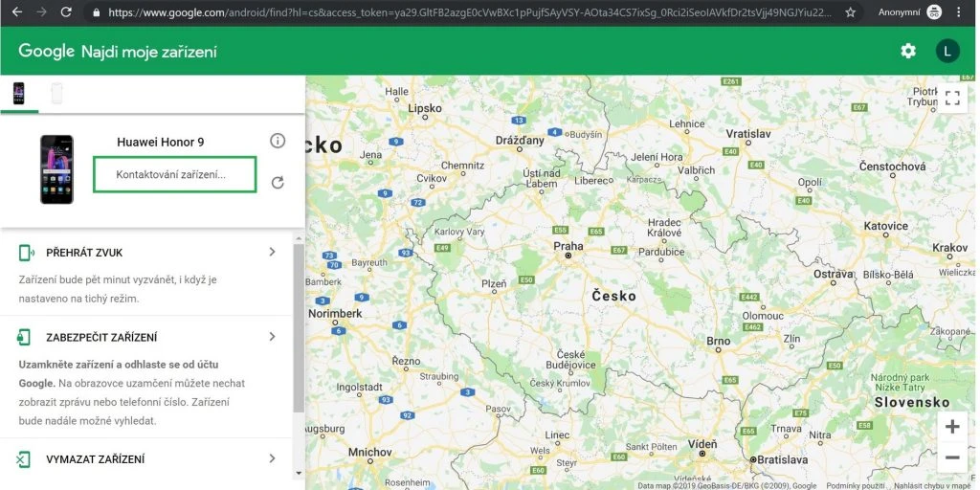Screen dimensions: 980x490
Task: Open the Podmínky použití link
Action: (x=854, y=485)
